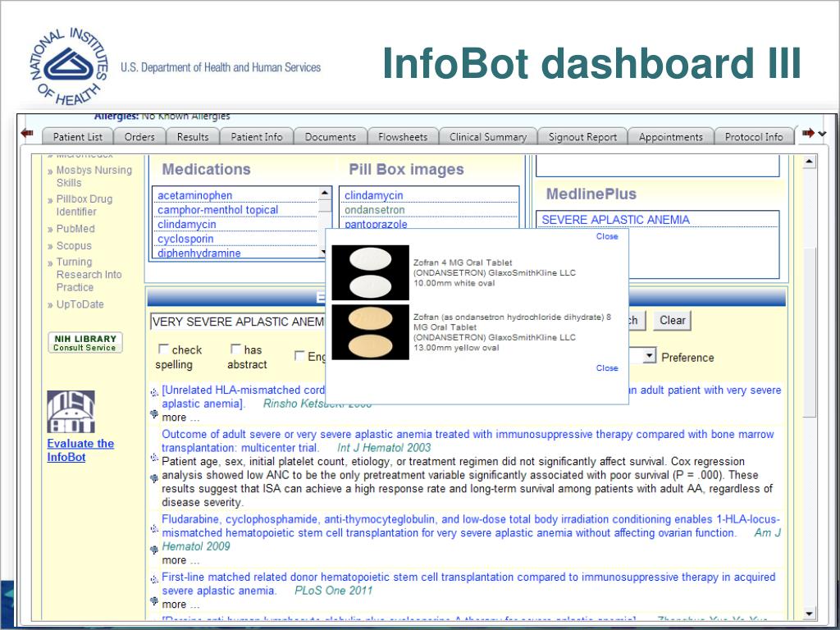Open the First-line matched related donor article

[x=468, y=583]
